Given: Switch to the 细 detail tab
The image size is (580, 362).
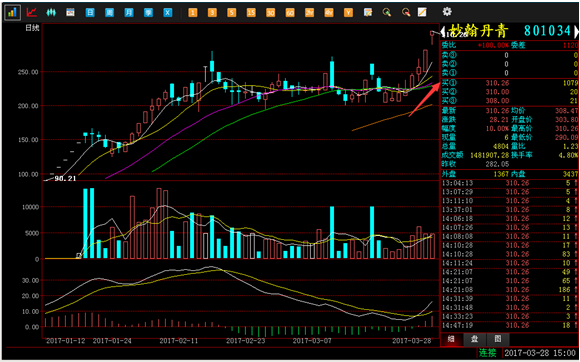Looking at the screenshot, I should coord(451,339).
